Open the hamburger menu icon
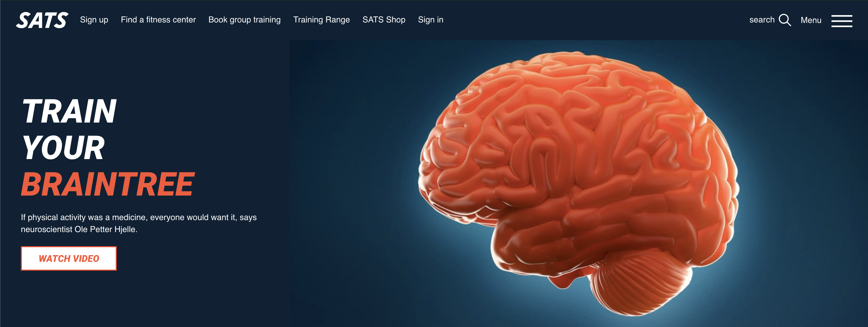868x327 pixels. click(842, 21)
